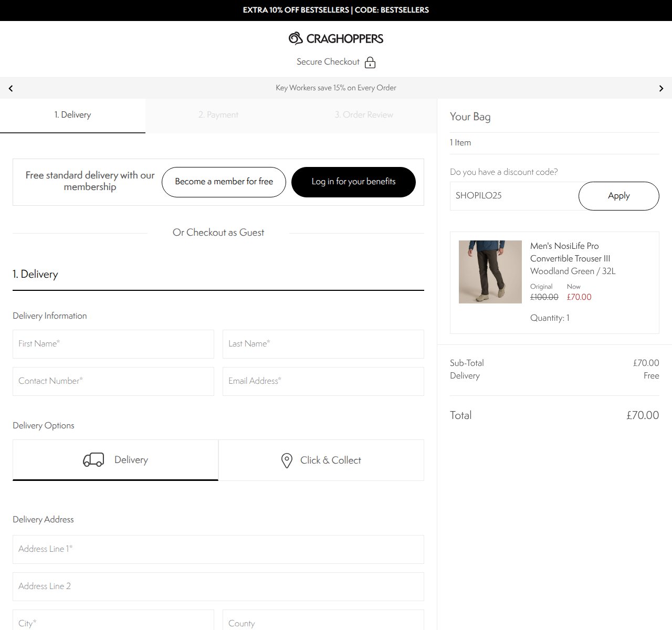Focus the Contact Number field
Image resolution: width=672 pixels, height=630 pixels.
tap(113, 381)
